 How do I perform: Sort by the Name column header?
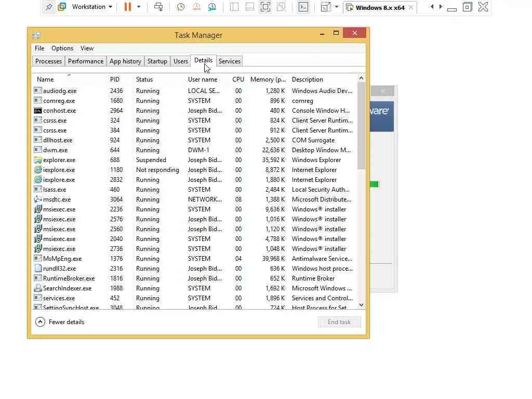45,79
